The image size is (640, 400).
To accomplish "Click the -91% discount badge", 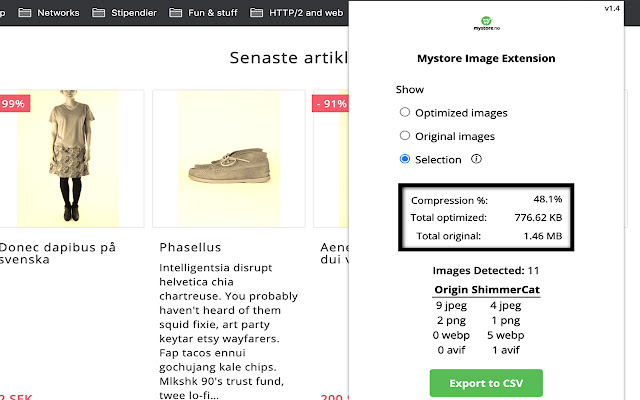I will pyautogui.click(x=330, y=103).
